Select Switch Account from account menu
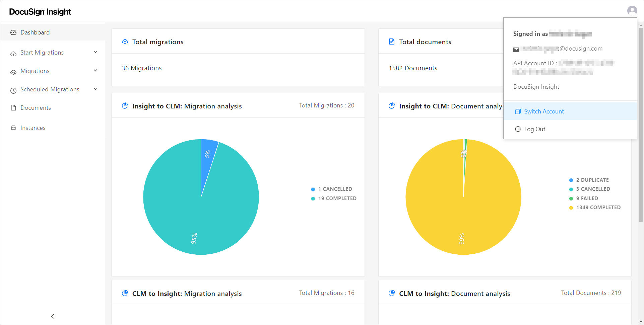The height and width of the screenshot is (325, 644). pyautogui.click(x=544, y=111)
